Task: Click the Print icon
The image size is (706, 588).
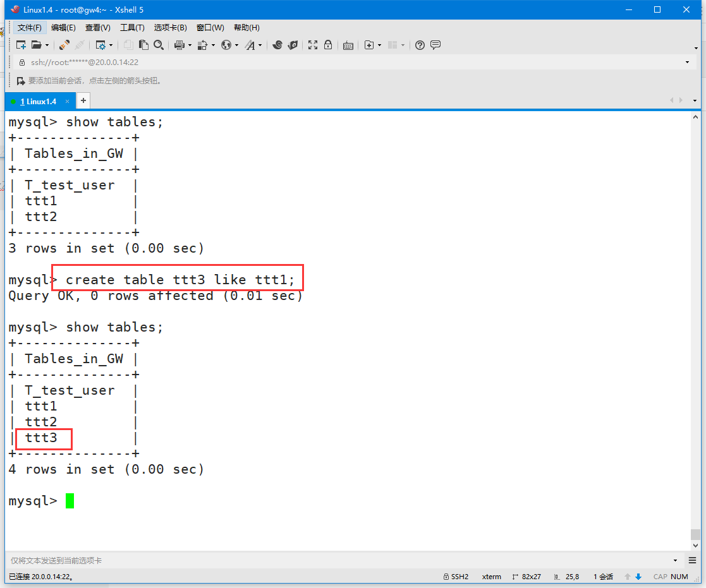Action: 180,45
